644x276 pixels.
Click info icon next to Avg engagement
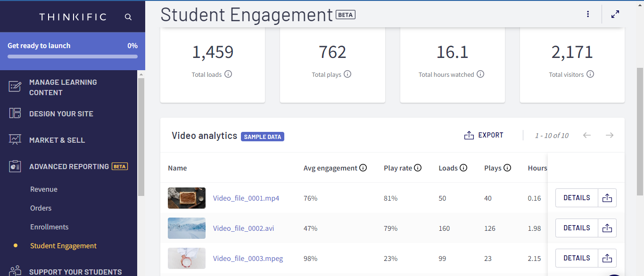click(x=363, y=168)
